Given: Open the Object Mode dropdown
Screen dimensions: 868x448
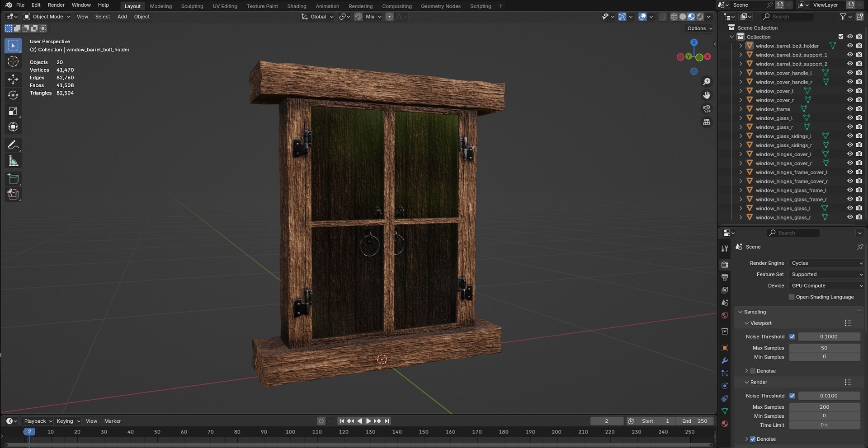Looking at the screenshot, I should click(x=47, y=17).
